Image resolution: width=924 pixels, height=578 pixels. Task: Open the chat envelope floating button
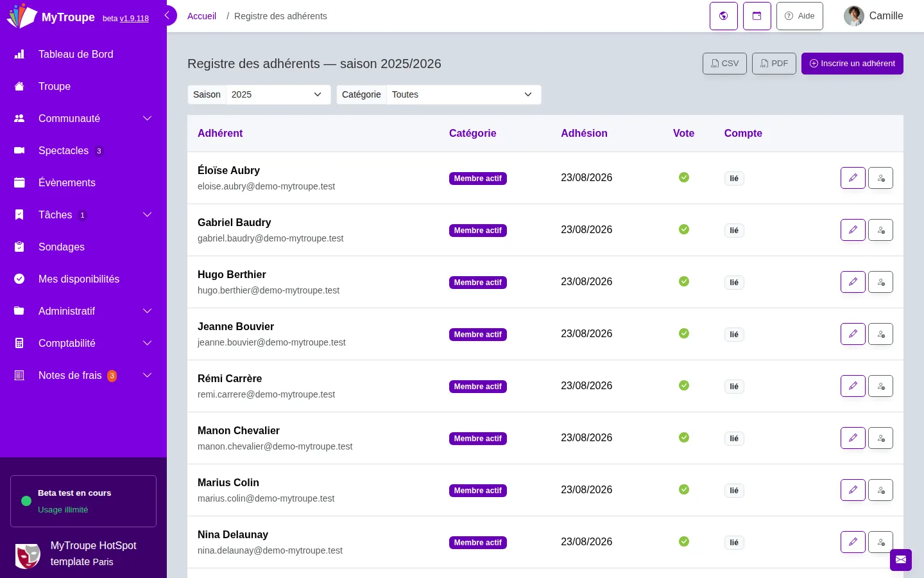[x=901, y=560]
